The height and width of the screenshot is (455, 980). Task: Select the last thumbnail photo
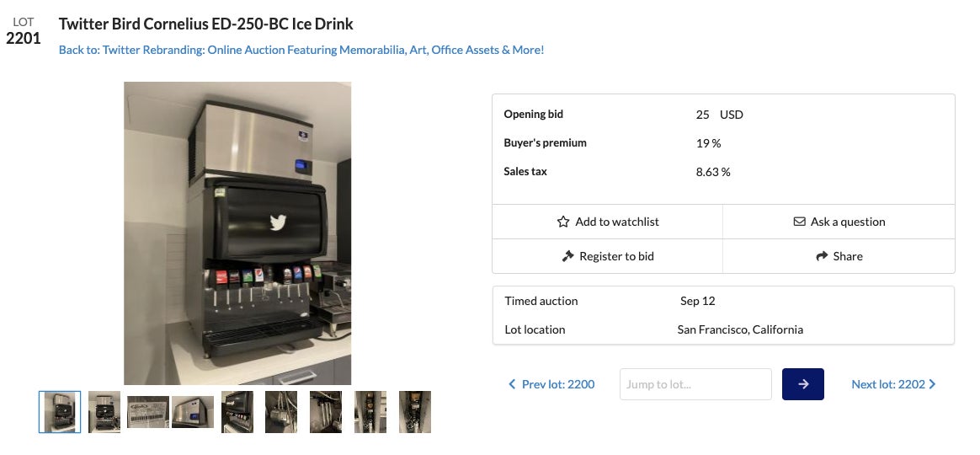pyautogui.click(x=415, y=412)
